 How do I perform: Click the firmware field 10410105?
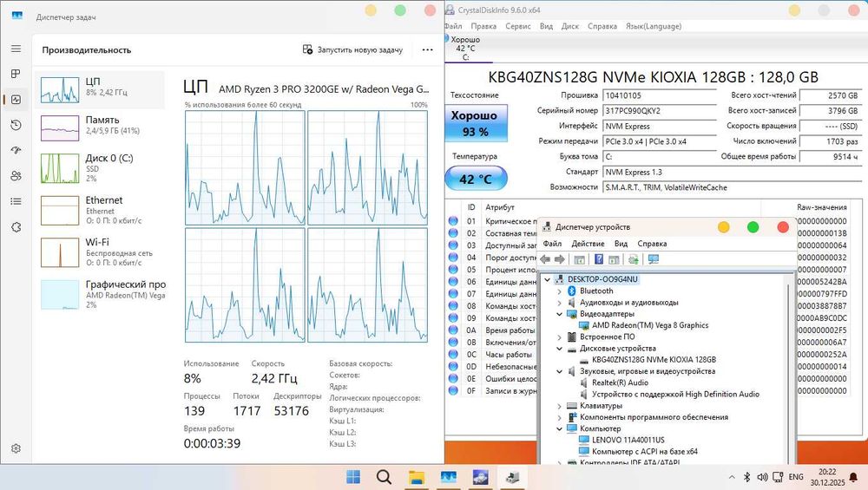point(660,95)
